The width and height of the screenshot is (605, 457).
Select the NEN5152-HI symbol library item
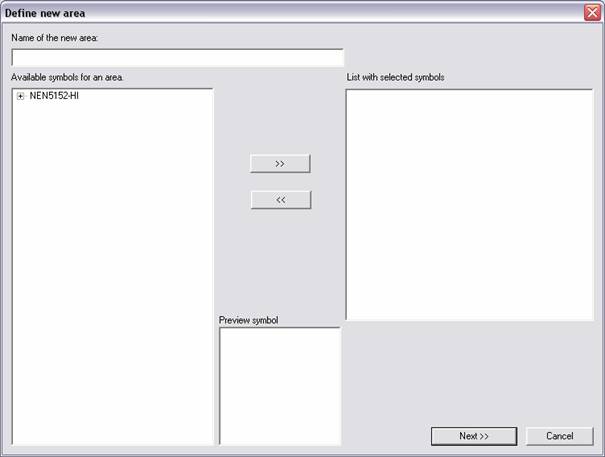pos(54,96)
